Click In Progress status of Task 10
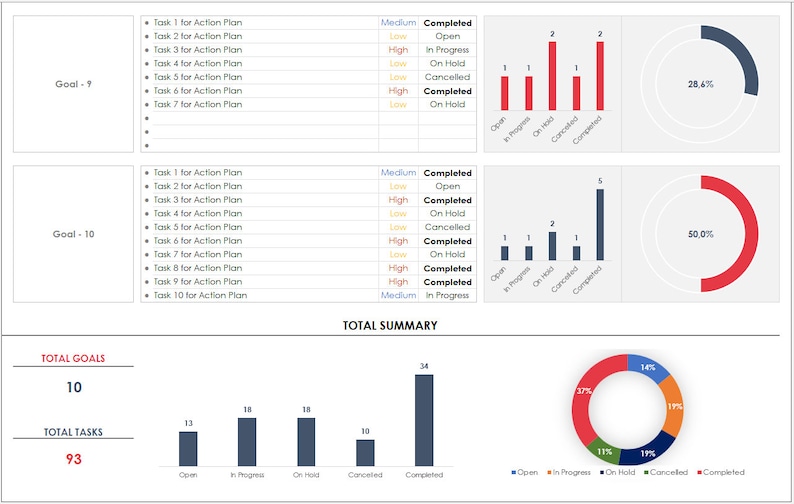This screenshot has width=794, height=504. point(448,295)
